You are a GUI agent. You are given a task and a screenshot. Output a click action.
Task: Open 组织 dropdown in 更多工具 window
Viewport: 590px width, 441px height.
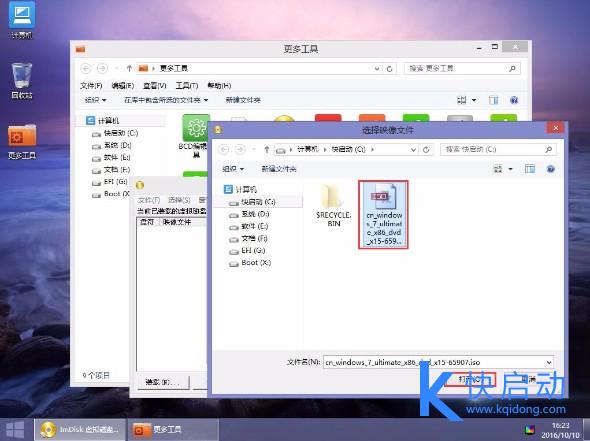point(95,100)
